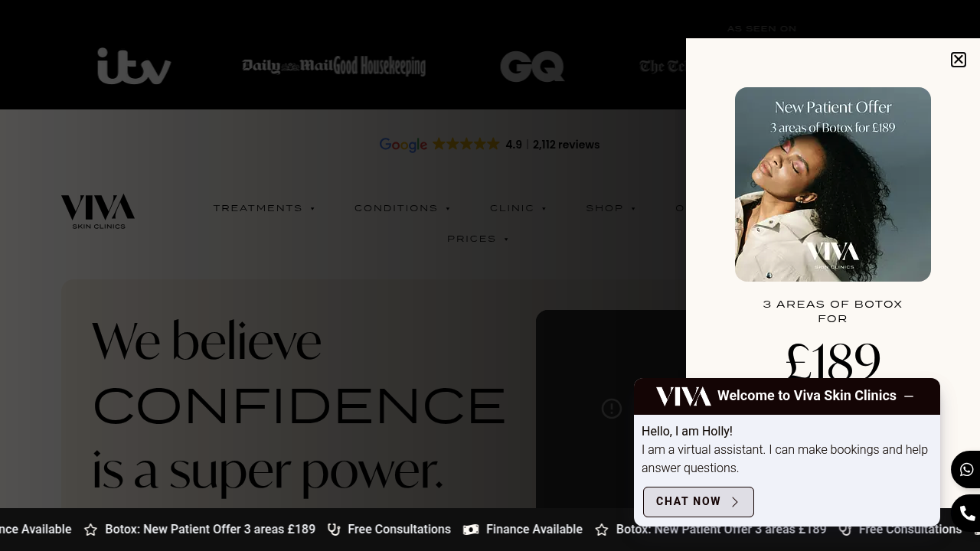Tap the phone call icon
Image resolution: width=980 pixels, height=551 pixels.
coord(967,514)
